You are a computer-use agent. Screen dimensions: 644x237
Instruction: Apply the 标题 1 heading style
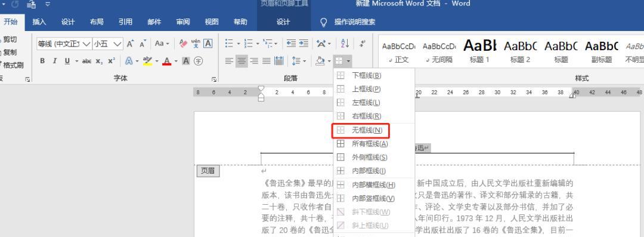tap(479, 51)
